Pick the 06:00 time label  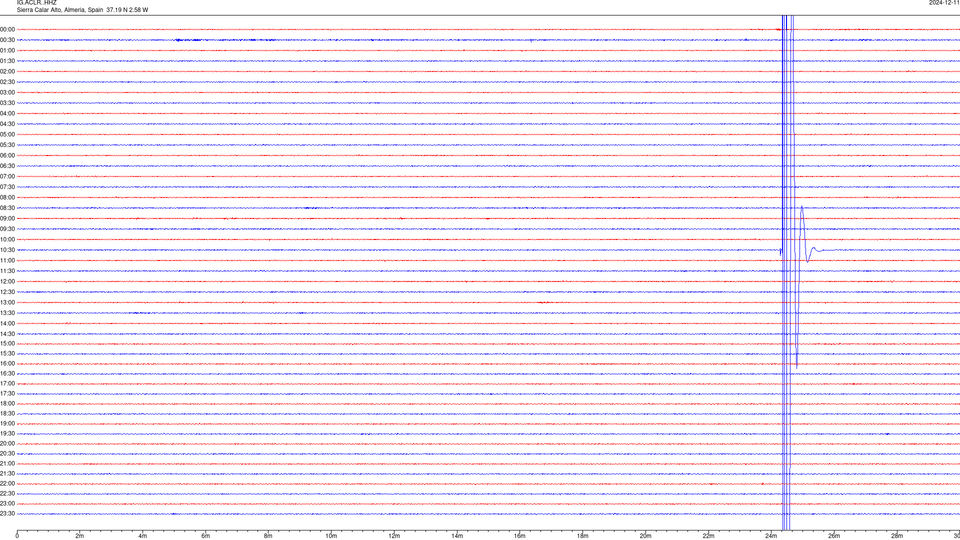point(7,156)
